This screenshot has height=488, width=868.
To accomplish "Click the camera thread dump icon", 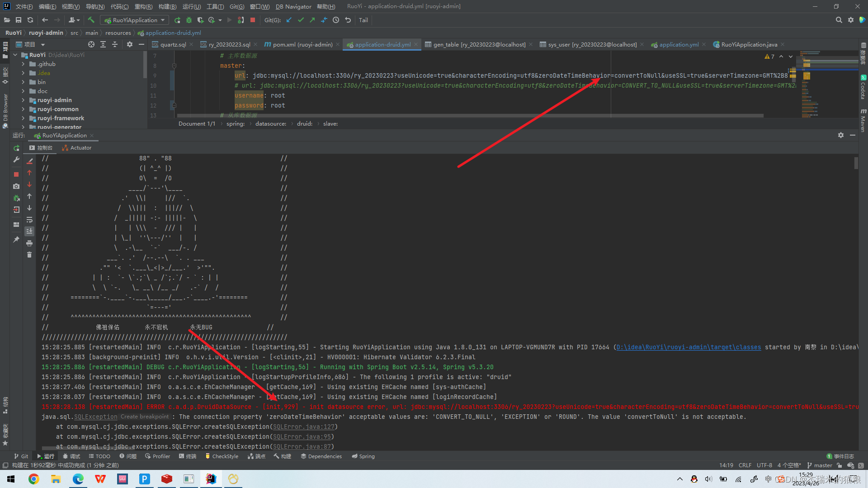I will [x=16, y=186].
